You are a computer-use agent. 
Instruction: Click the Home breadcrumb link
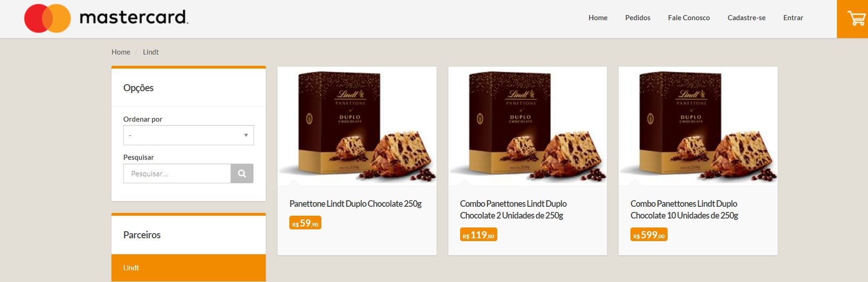pos(121,52)
